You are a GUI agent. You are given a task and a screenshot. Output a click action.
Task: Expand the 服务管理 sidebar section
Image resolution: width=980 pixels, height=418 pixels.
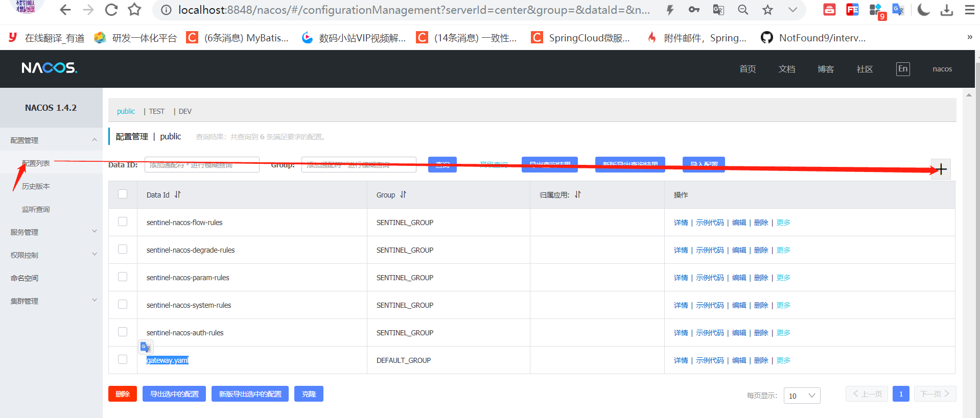(51, 232)
